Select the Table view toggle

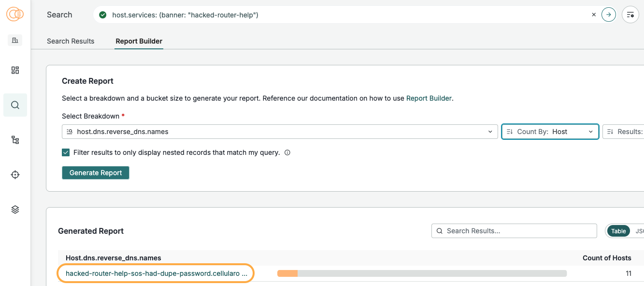(618, 231)
